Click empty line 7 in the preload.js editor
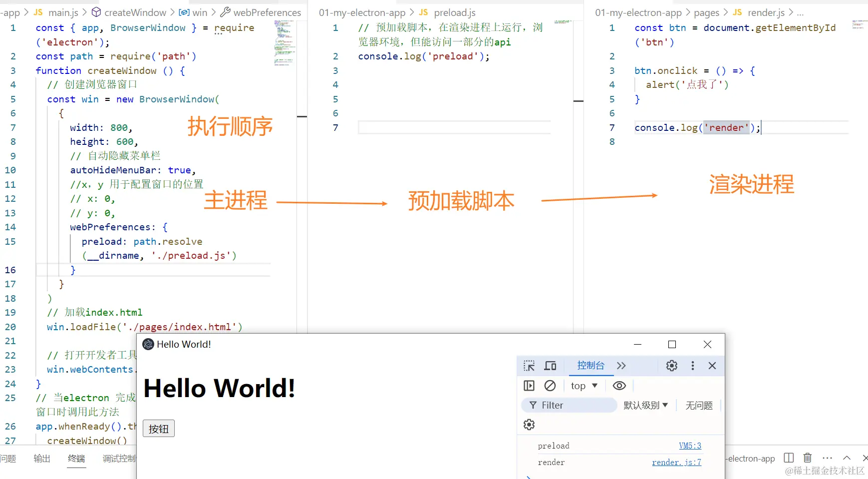This screenshot has height=479, width=868. [x=454, y=128]
